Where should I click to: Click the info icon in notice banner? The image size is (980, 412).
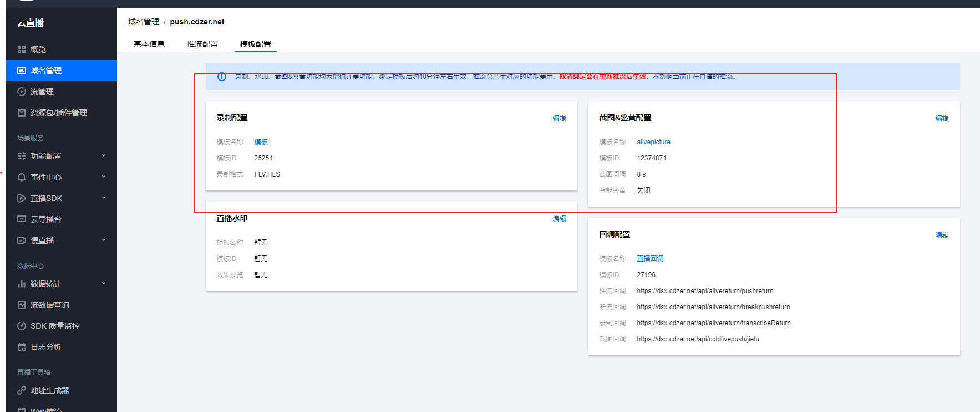pos(222,77)
